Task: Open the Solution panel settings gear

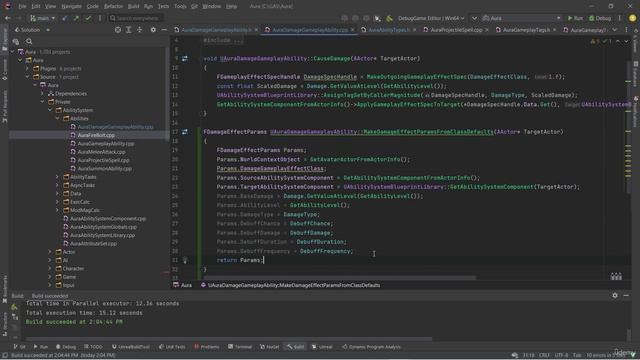Action: pyautogui.click(x=153, y=30)
